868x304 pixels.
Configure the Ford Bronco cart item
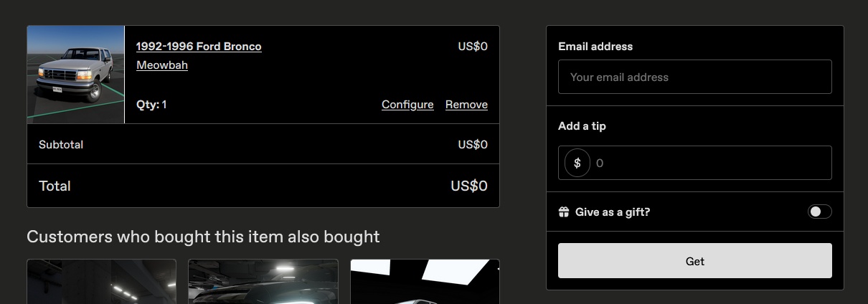pos(407,105)
